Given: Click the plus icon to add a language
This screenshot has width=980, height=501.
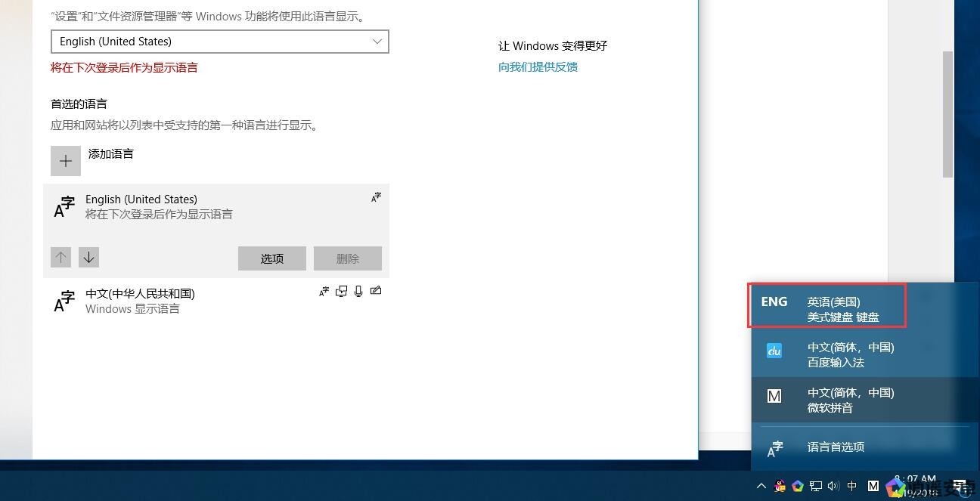Looking at the screenshot, I should [x=66, y=161].
